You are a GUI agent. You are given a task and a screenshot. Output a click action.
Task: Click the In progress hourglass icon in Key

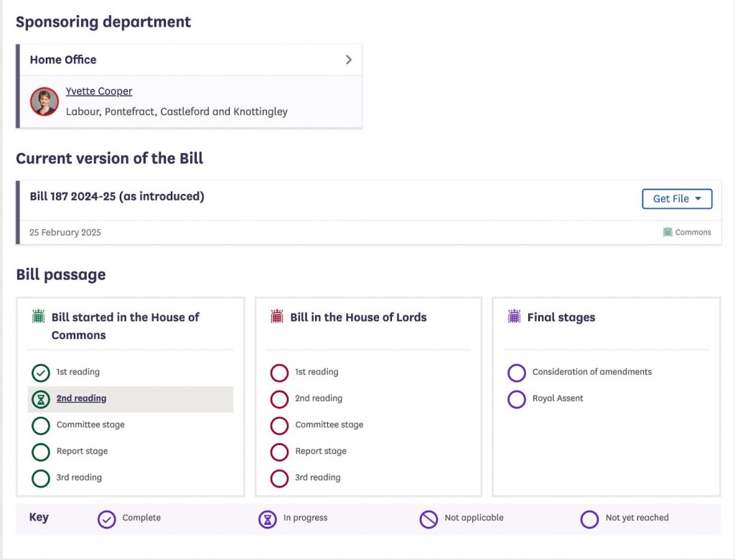[x=268, y=519]
